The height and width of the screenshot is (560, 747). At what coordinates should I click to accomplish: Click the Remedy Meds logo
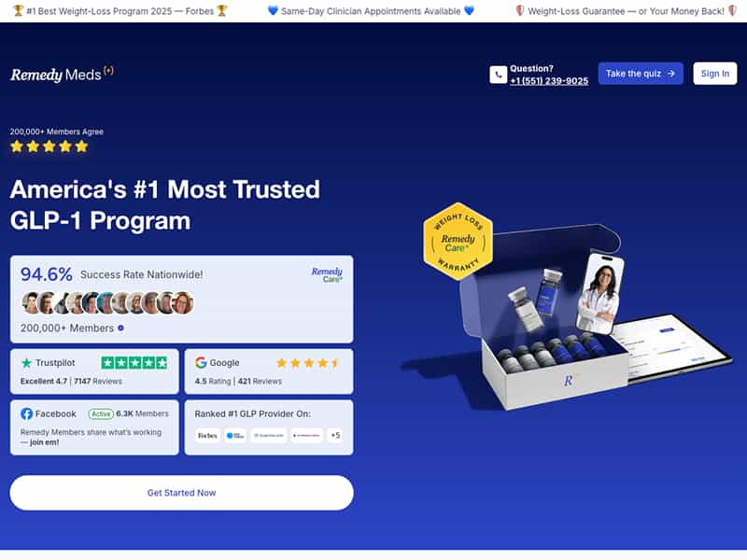(x=62, y=74)
